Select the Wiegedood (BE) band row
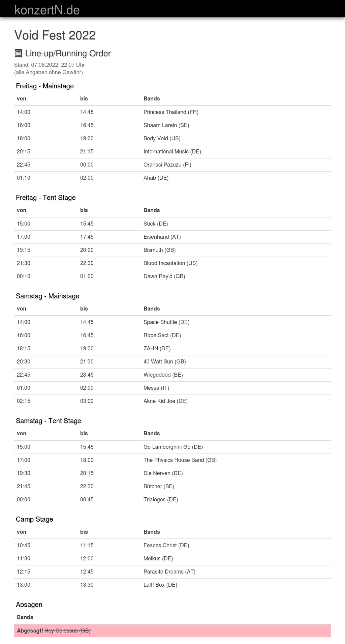 point(163,375)
